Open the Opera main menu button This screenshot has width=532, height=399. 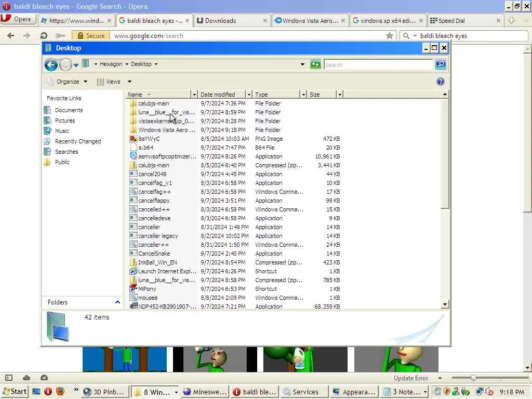click(18, 19)
